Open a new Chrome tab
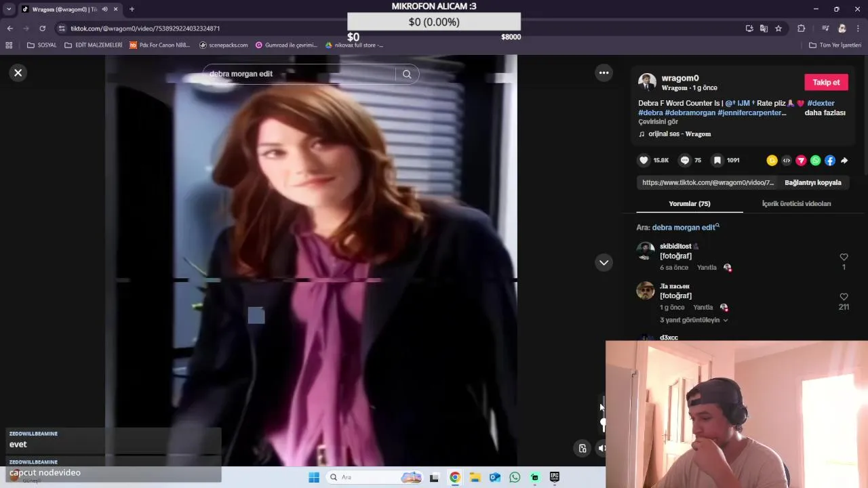The width and height of the screenshot is (868, 488). (132, 9)
